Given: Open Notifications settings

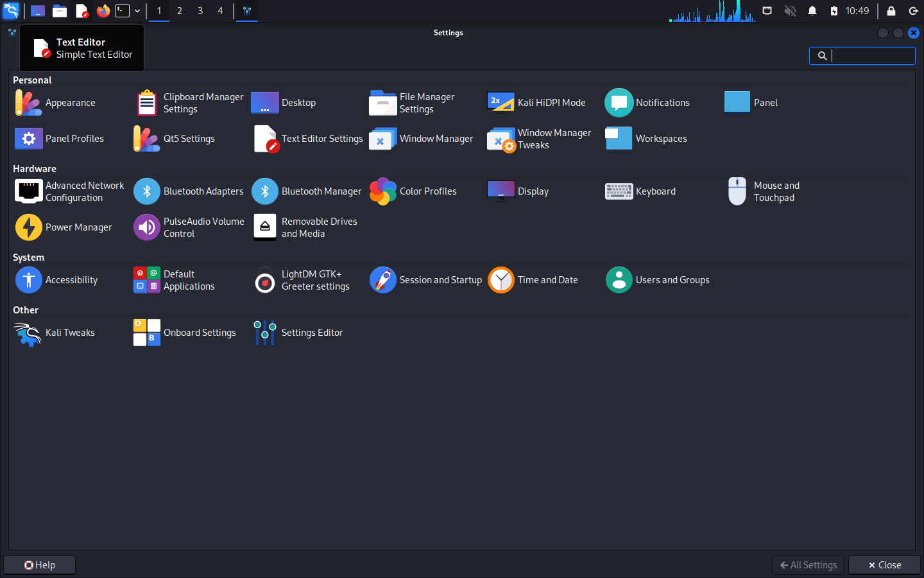Looking at the screenshot, I should pyautogui.click(x=647, y=103).
